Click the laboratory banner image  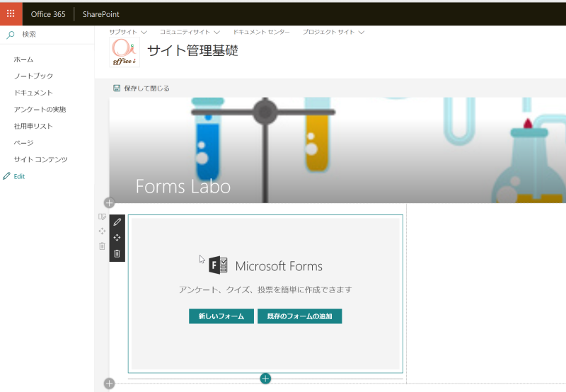[x=337, y=150]
